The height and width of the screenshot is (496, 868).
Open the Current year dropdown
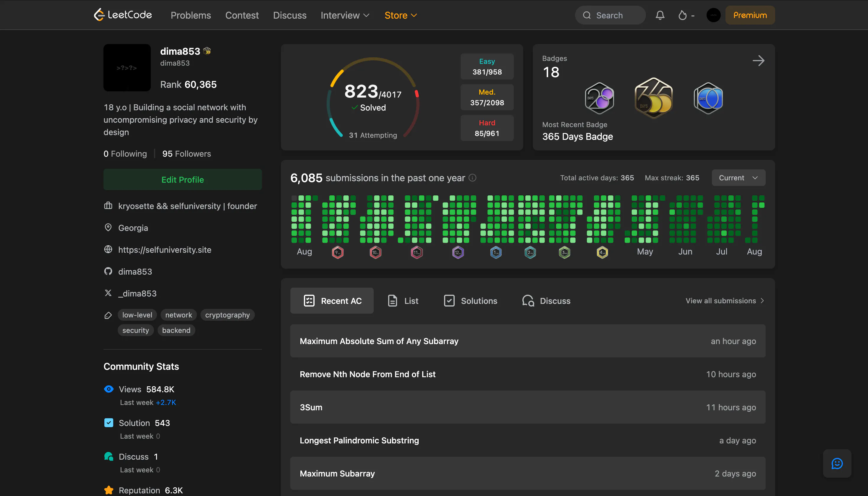point(738,178)
